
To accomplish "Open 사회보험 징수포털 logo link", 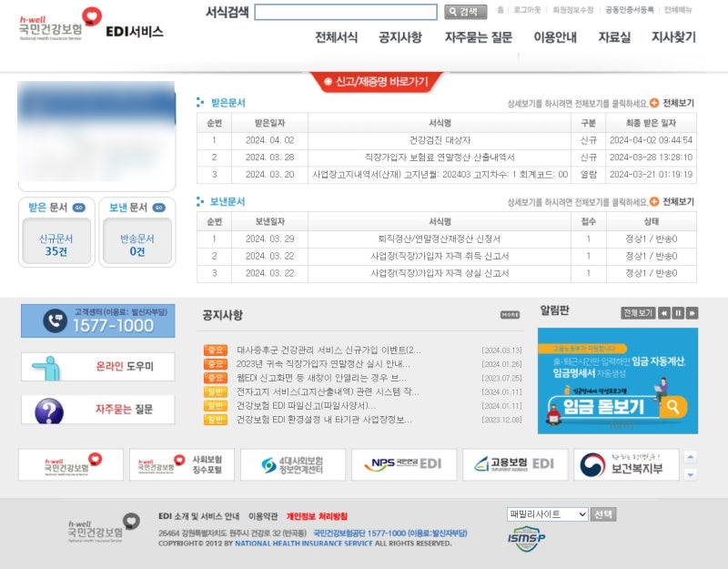I will pos(181,464).
